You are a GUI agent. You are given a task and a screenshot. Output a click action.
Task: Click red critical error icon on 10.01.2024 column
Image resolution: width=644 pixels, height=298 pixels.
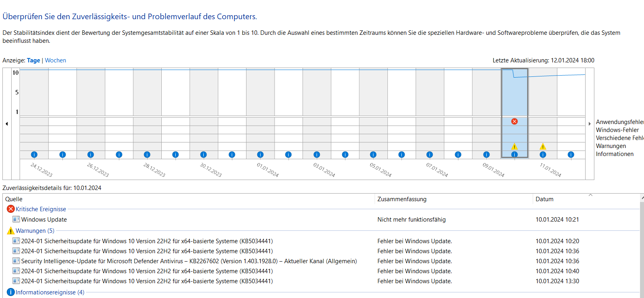click(x=514, y=121)
